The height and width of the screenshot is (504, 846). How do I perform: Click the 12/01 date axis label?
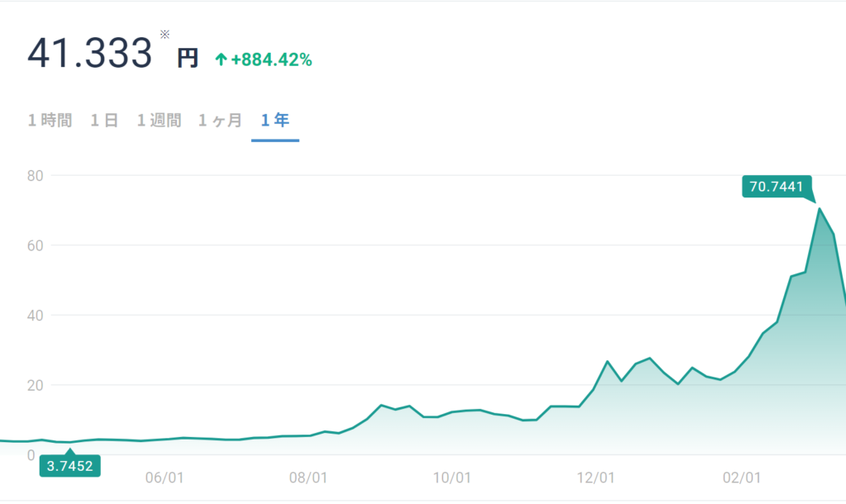click(x=596, y=478)
